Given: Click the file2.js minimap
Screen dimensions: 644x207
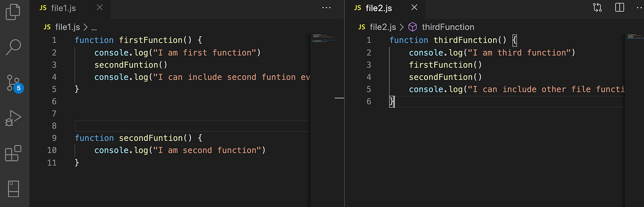Looking at the screenshot, I should point(634,119).
